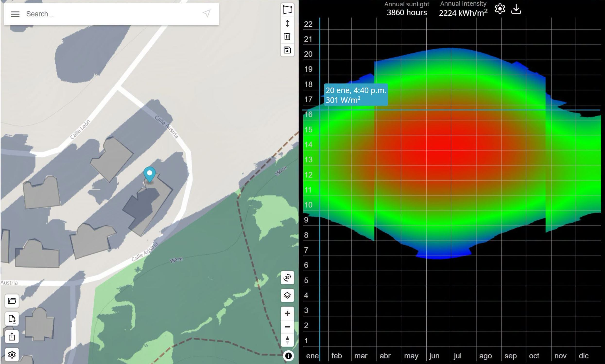Select the height adjust arrow tool
This screenshot has width=605, height=364.
[x=287, y=23]
